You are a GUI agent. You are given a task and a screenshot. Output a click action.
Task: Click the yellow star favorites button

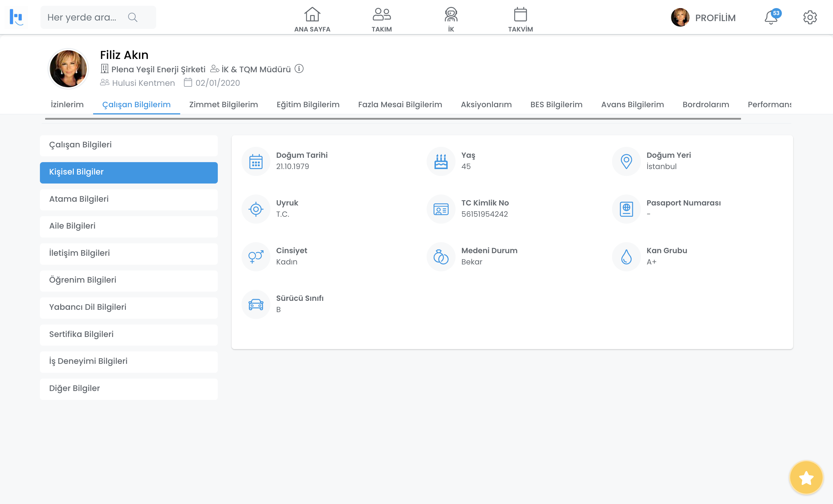(806, 477)
